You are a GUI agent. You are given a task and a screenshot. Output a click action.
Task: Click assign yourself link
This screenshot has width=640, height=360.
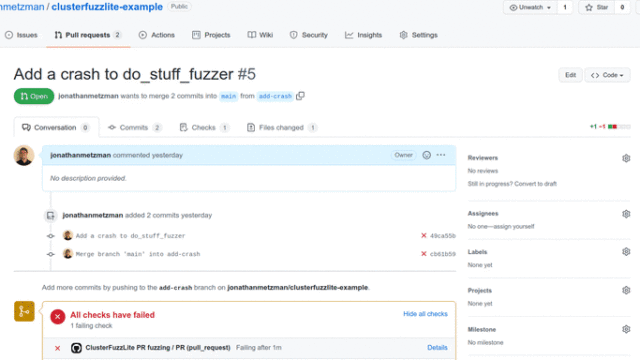click(514, 227)
